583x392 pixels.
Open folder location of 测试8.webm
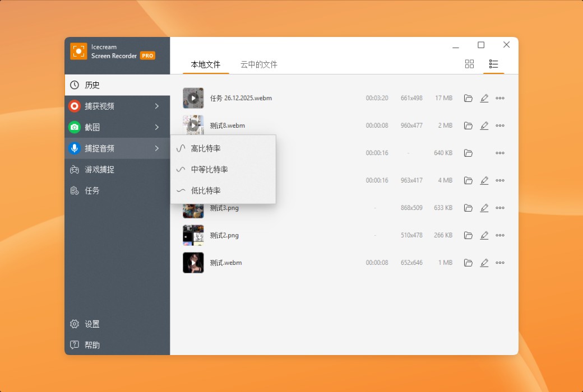click(x=469, y=125)
